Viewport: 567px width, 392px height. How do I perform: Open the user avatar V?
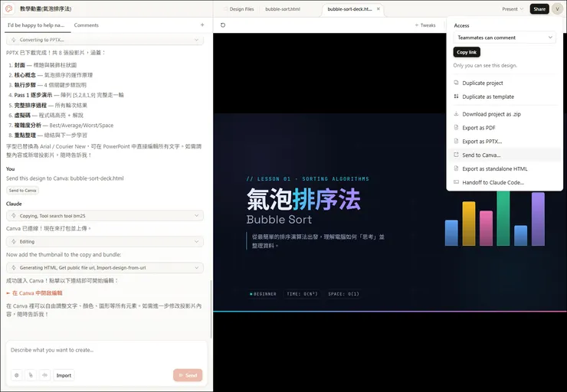pos(557,8)
